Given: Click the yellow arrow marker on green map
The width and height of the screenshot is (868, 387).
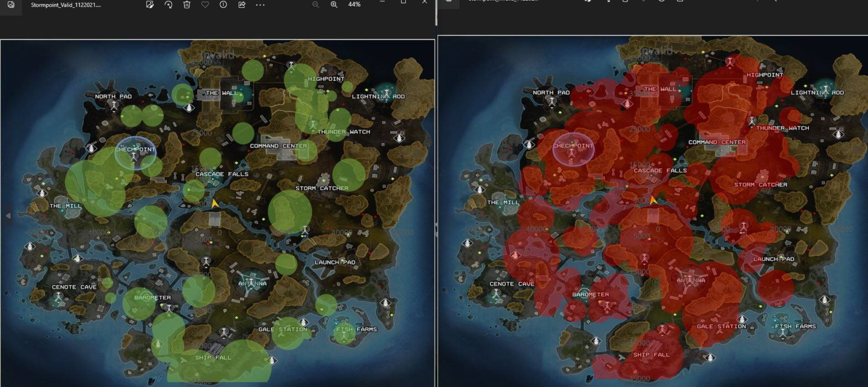Looking at the screenshot, I should pyautogui.click(x=214, y=204).
